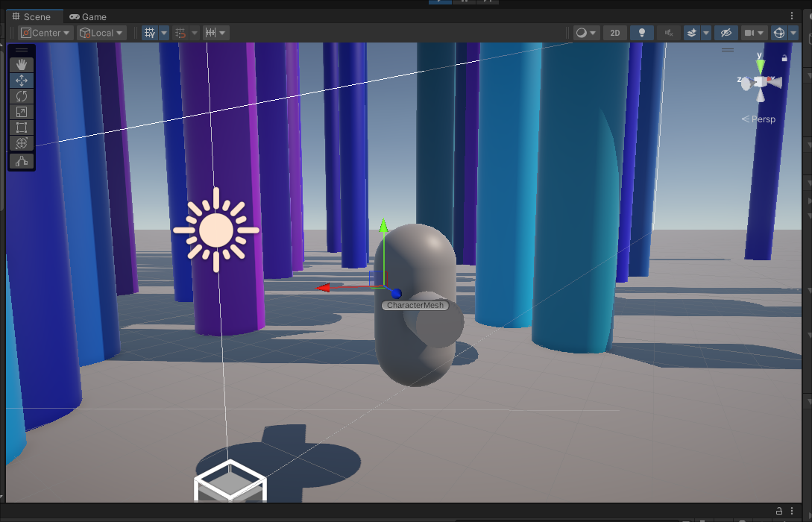Expand the shading draw mode dropdown
The height and width of the screenshot is (522, 812).
click(x=586, y=33)
